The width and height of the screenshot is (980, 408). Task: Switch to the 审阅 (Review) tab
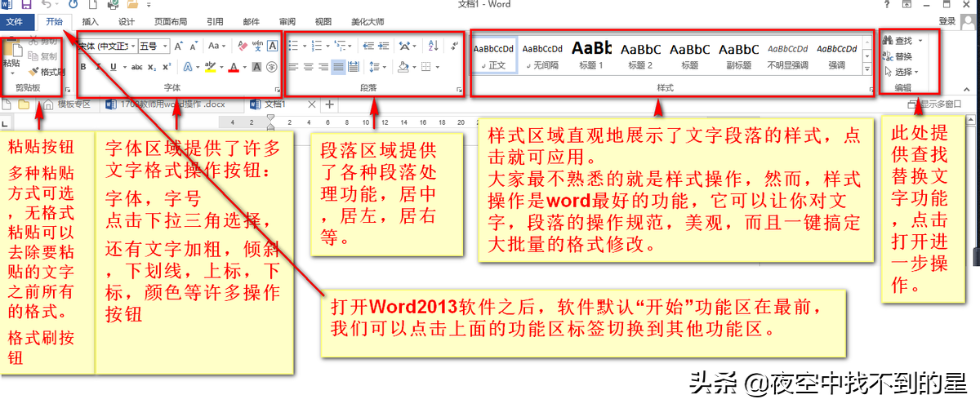(x=287, y=22)
